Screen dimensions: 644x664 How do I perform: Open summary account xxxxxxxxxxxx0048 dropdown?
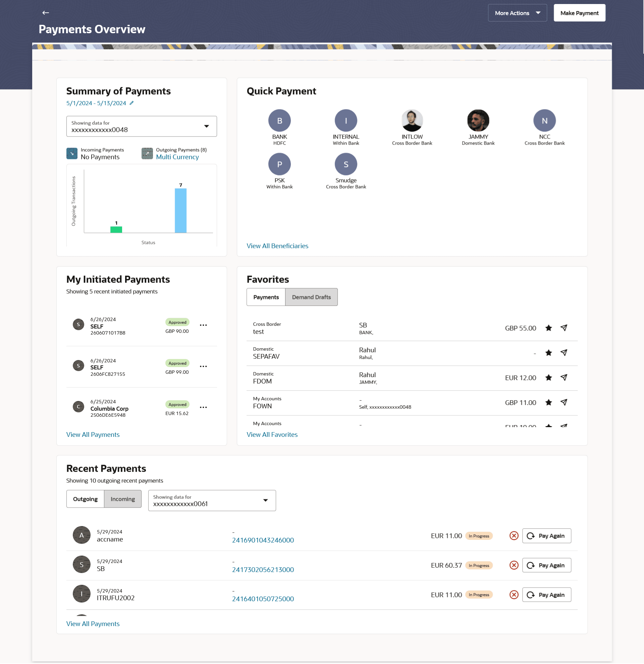click(x=142, y=126)
